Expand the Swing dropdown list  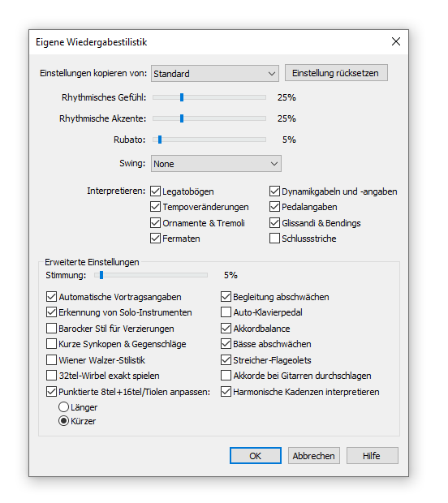coord(216,164)
